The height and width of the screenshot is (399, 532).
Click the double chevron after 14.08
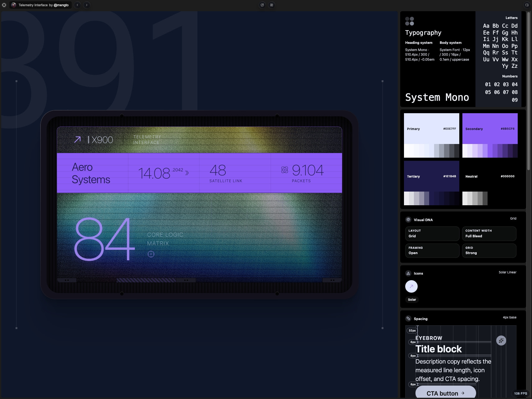click(187, 173)
